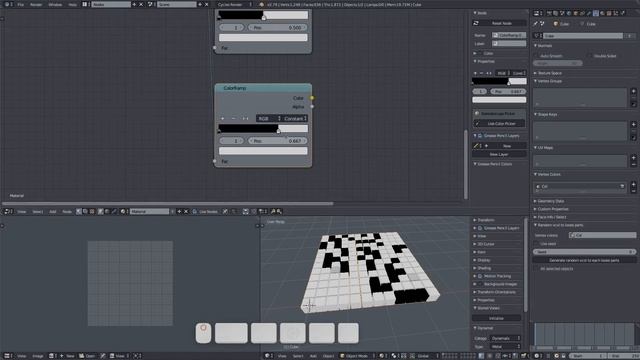The height and width of the screenshot is (360, 640).
Task: Open the File menu in the top bar
Action: click(20, 4)
